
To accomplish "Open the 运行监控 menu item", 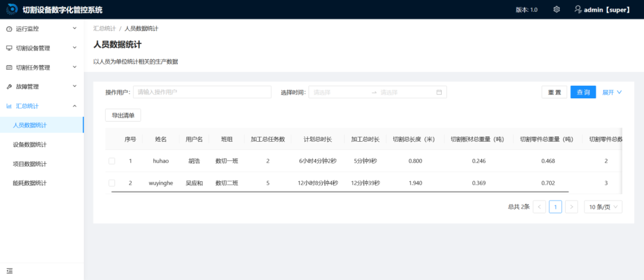I will pos(42,29).
